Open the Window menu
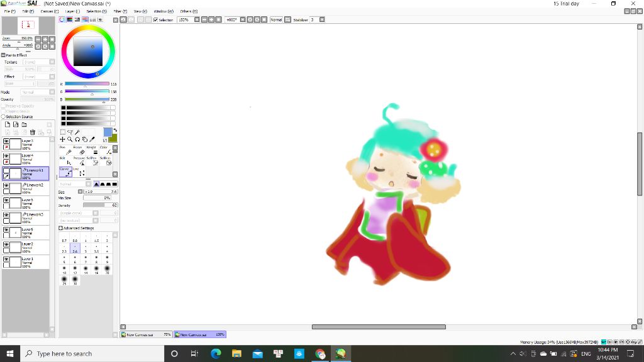 pos(164,11)
